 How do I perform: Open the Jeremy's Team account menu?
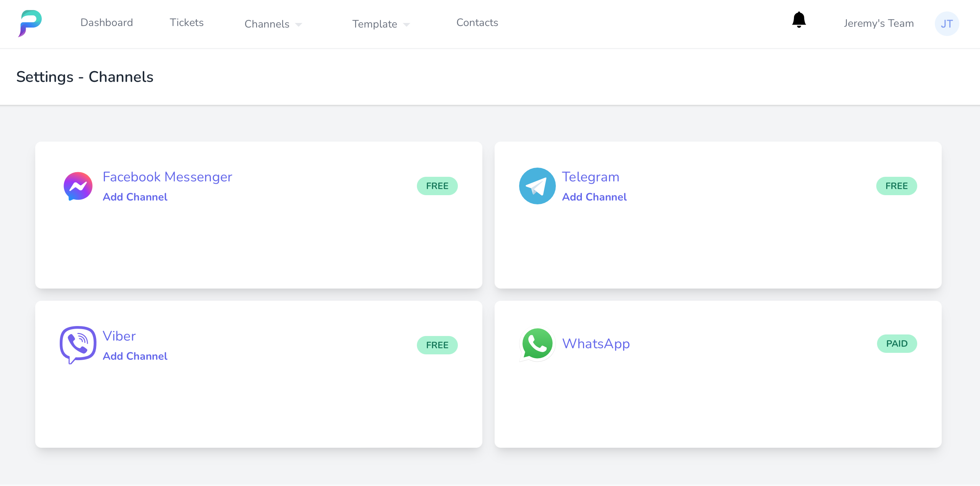879,23
